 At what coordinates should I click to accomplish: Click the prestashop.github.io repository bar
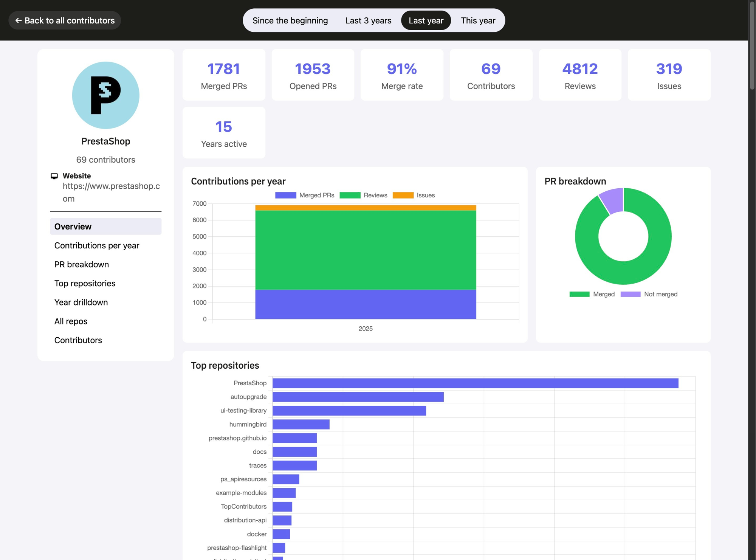294,438
